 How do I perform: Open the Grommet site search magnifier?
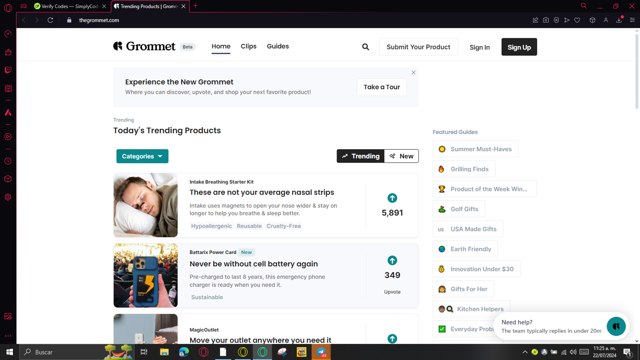tap(365, 47)
